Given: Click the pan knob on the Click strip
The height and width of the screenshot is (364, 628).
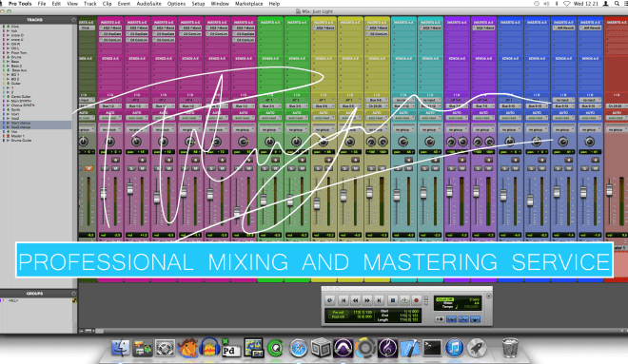Looking at the screenshot, I should tap(84, 142).
